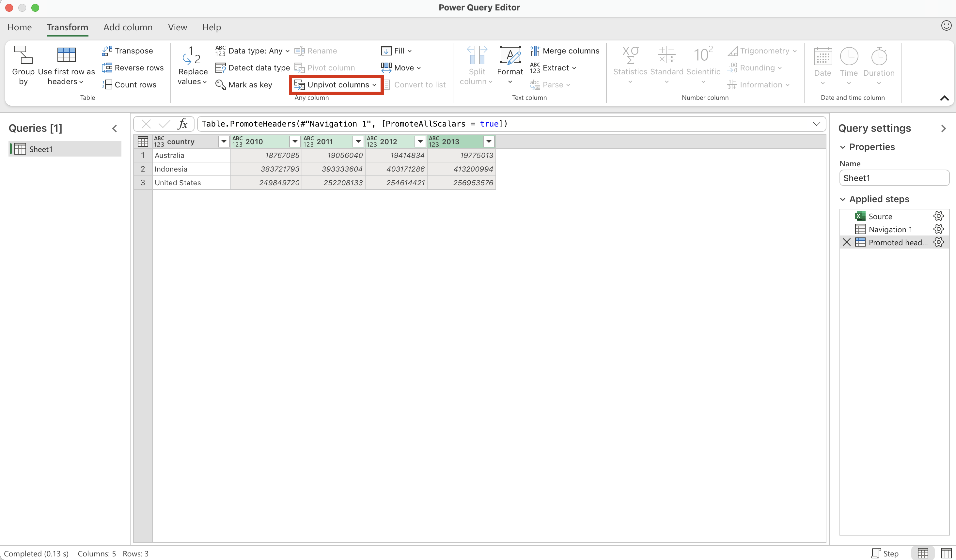Click the feedback smiley icon
This screenshot has width=956, height=560.
tap(946, 26)
